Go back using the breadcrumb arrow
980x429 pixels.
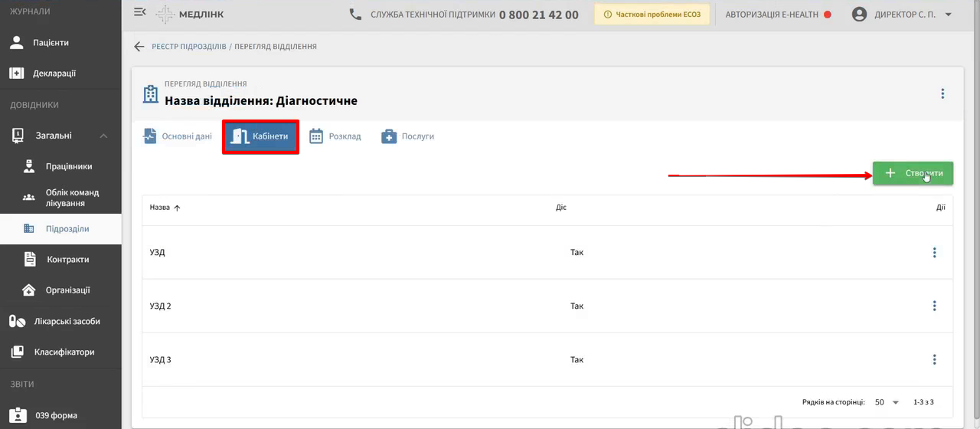tap(139, 47)
